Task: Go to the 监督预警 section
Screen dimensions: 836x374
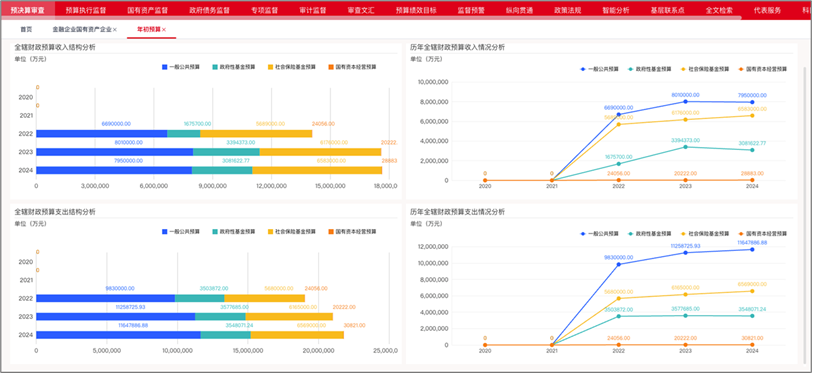Action: 471,10
